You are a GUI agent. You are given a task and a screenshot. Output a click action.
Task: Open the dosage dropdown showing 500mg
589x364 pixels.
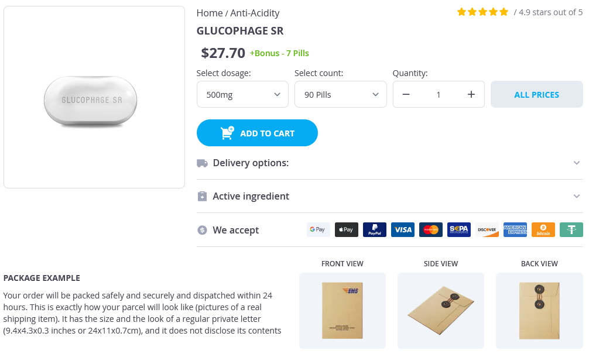pos(242,95)
